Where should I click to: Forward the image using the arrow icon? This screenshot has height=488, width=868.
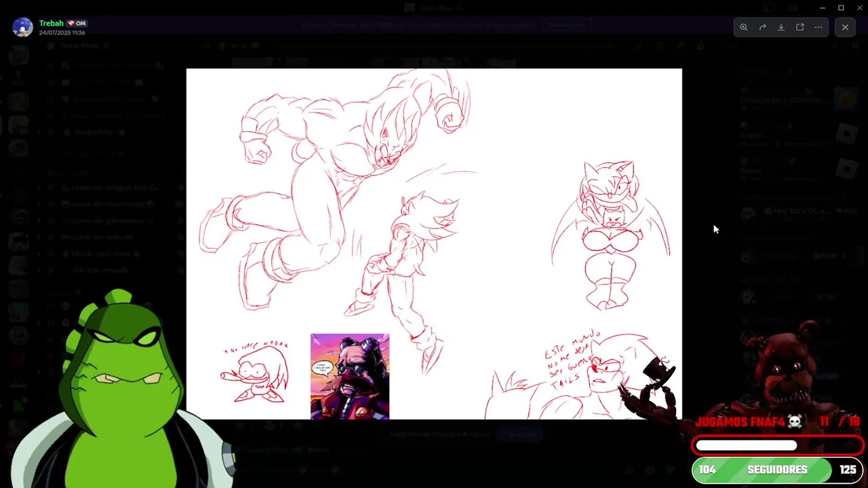(x=762, y=27)
